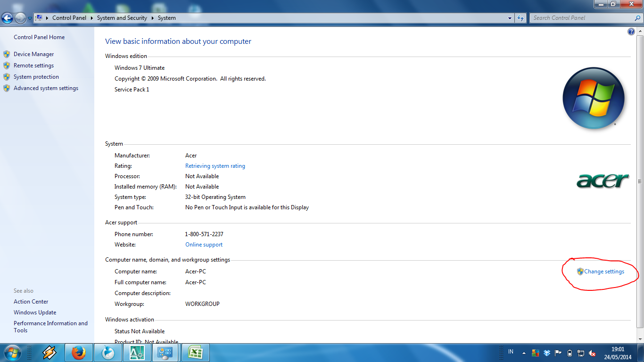The image size is (644, 362).
Task: Click the muted speaker volume icon
Action: click(x=593, y=353)
